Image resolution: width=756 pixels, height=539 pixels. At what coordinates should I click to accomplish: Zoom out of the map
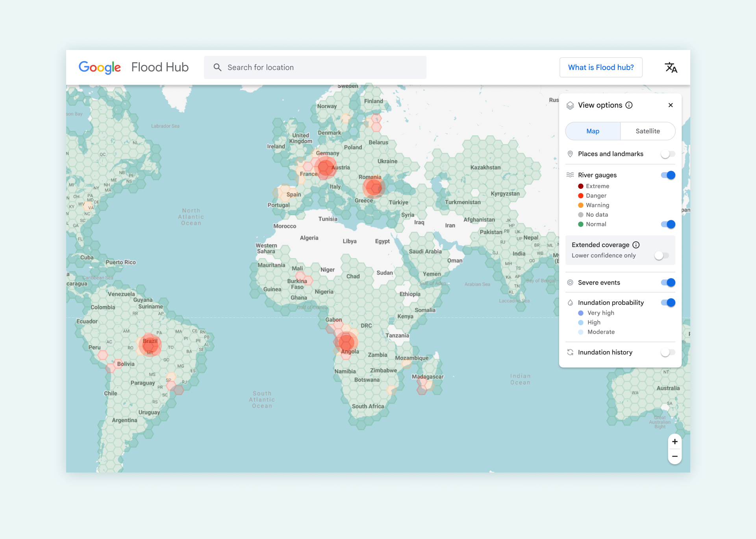pyautogui.click(x=675, y=456)
